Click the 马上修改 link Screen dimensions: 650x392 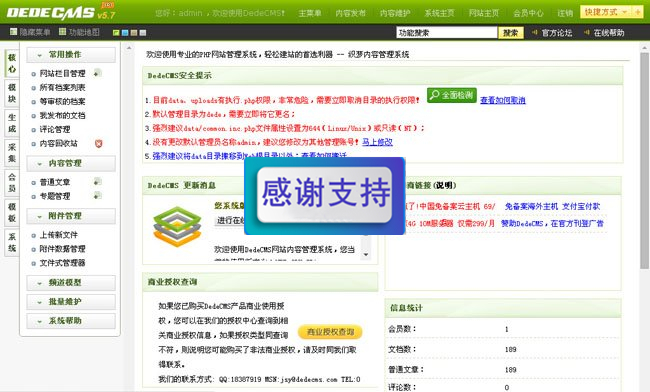377,142
